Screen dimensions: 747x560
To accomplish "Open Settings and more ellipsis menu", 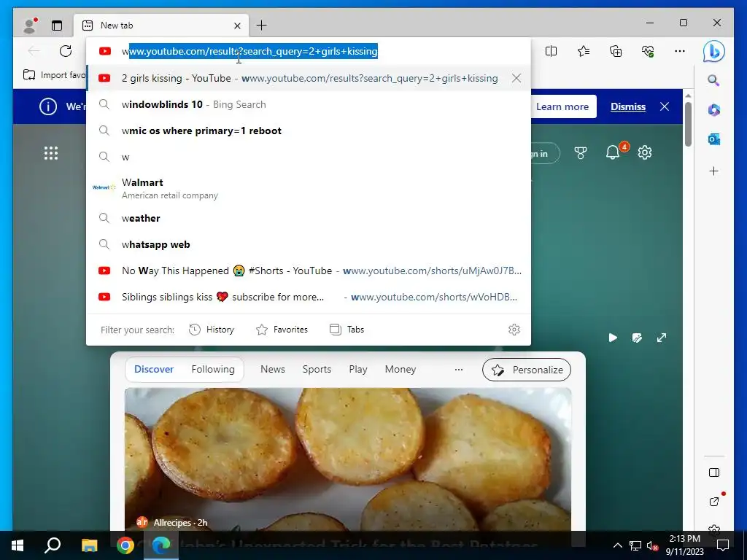I will tap(680, 51).
